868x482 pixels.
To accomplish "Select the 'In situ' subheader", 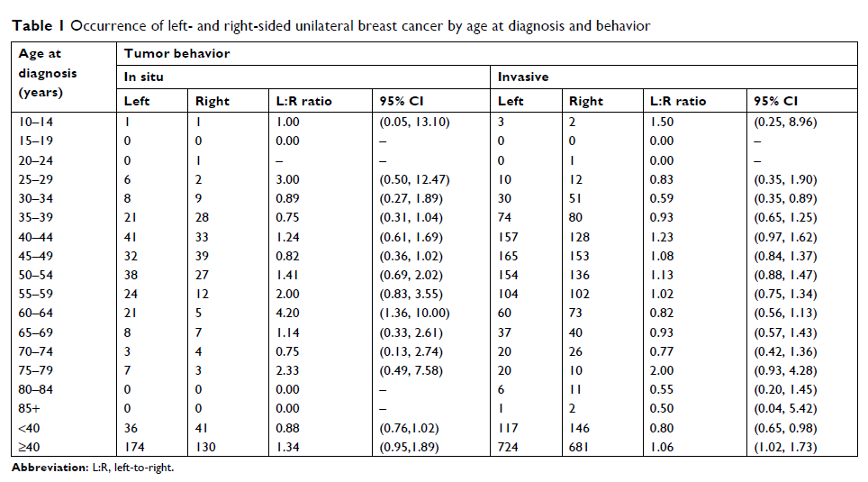I will coord(143,77).
